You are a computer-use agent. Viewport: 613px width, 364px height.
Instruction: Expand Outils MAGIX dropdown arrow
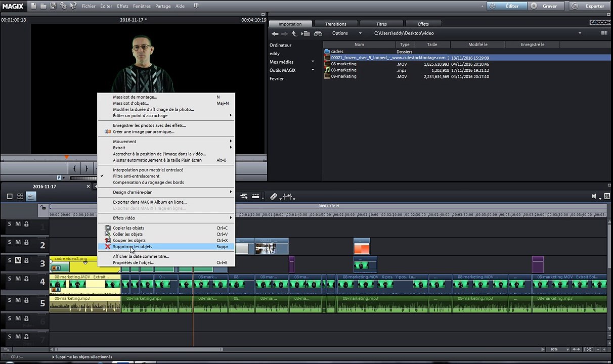(313, 70)
